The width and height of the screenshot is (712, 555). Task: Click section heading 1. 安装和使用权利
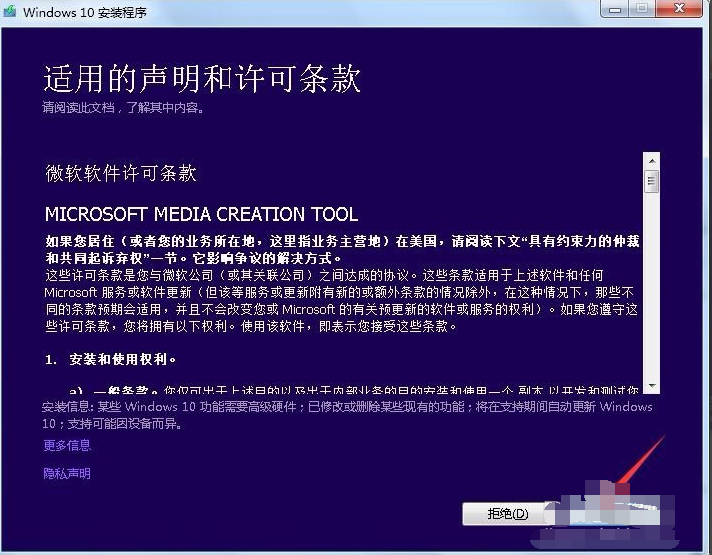click(x=110, y=360)
